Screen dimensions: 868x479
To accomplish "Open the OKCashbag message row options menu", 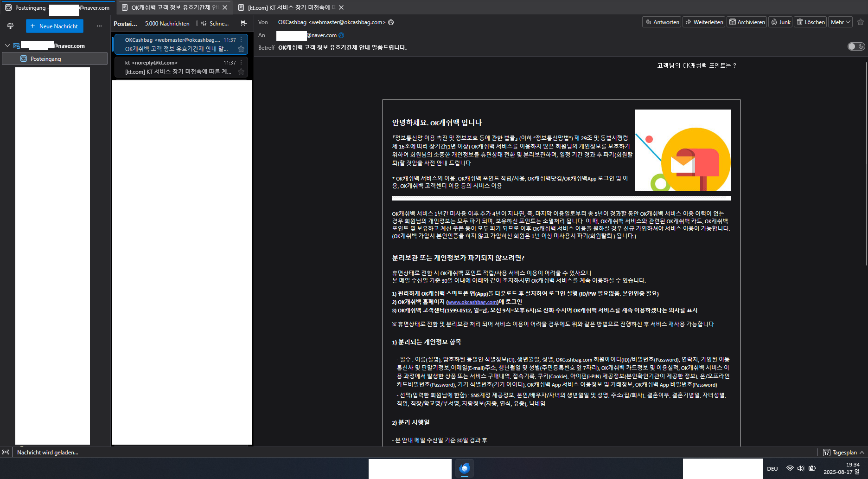I will [x=241, y=40].
